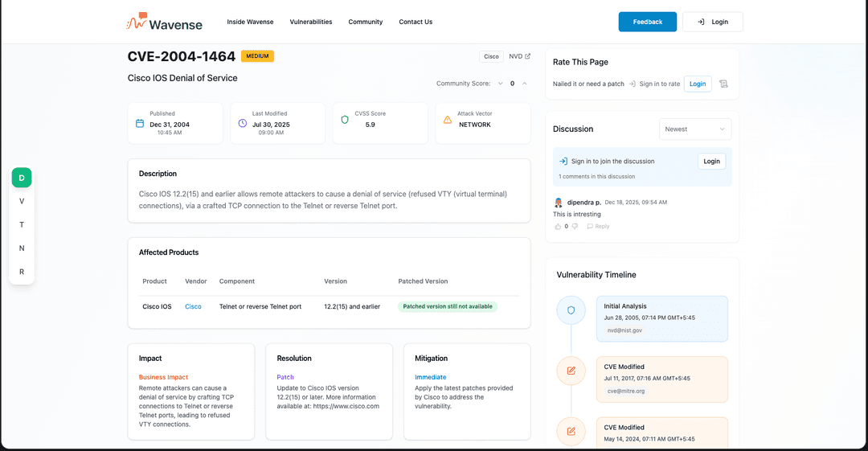The height and width of the screenshot is (451, 868).
Task: Open the Newest sort dropdown
Action: (x=695, y=129)
